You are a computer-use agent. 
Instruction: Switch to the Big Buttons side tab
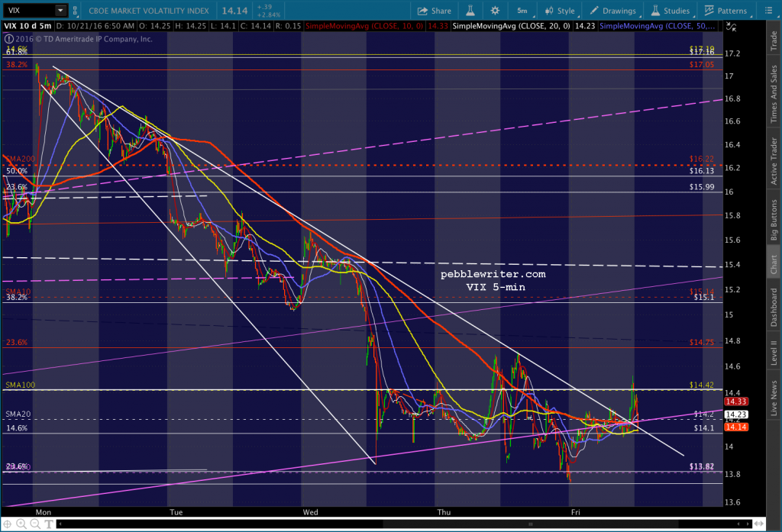coord(774,220)
